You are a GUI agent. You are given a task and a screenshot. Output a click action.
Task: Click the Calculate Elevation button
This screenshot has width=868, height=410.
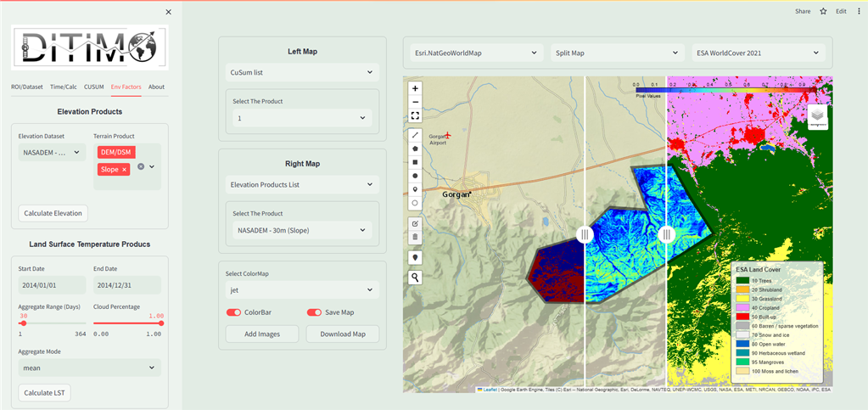pos(53,213)
